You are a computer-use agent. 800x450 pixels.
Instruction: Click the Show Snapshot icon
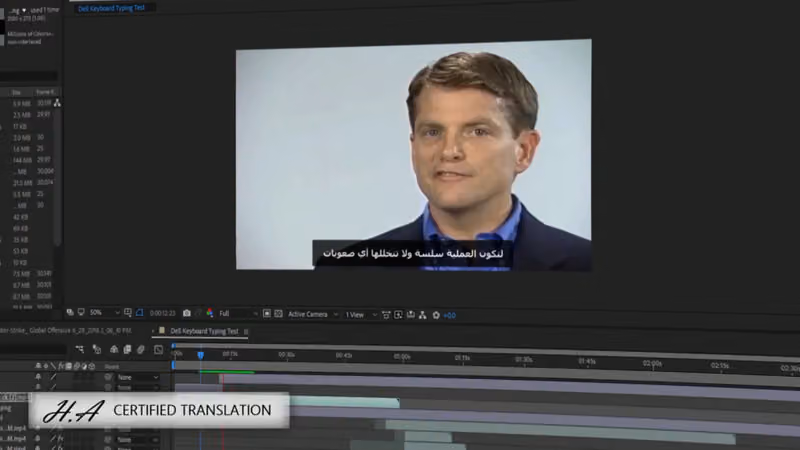point(198,313)
